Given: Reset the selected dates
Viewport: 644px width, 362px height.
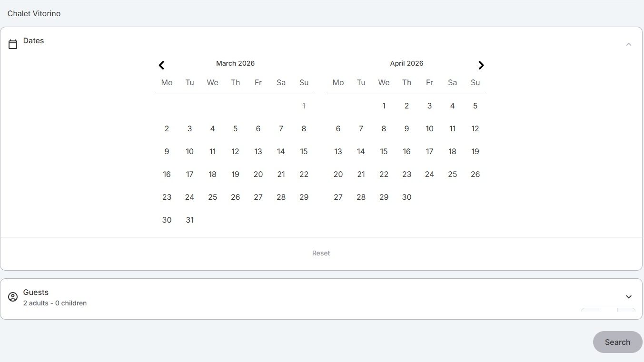Looking at the screenshot, I should tap(321, 253).
